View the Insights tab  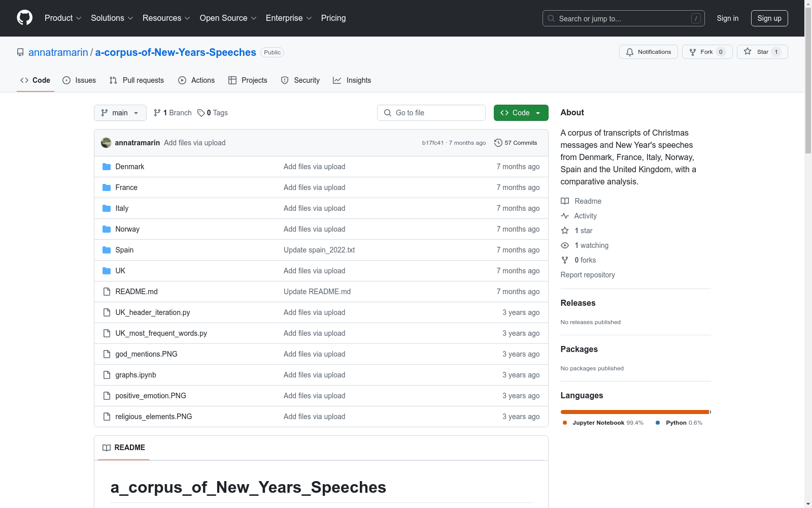(352, 80)
